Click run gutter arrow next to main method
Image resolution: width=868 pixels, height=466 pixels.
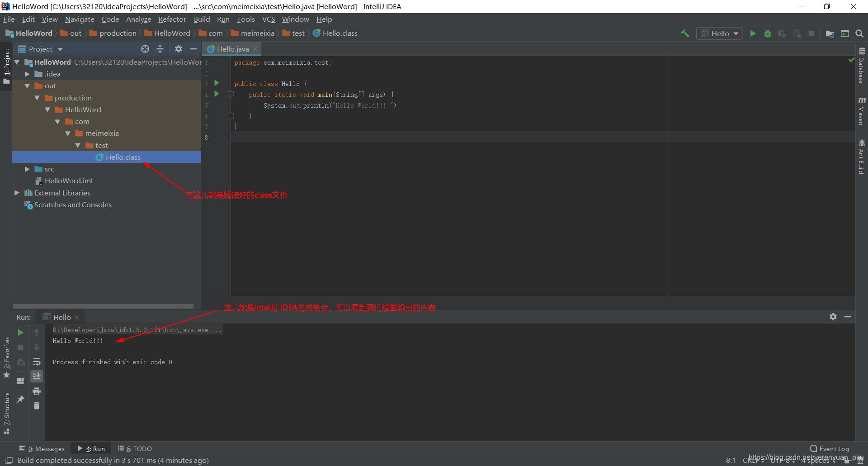point(217,94)
